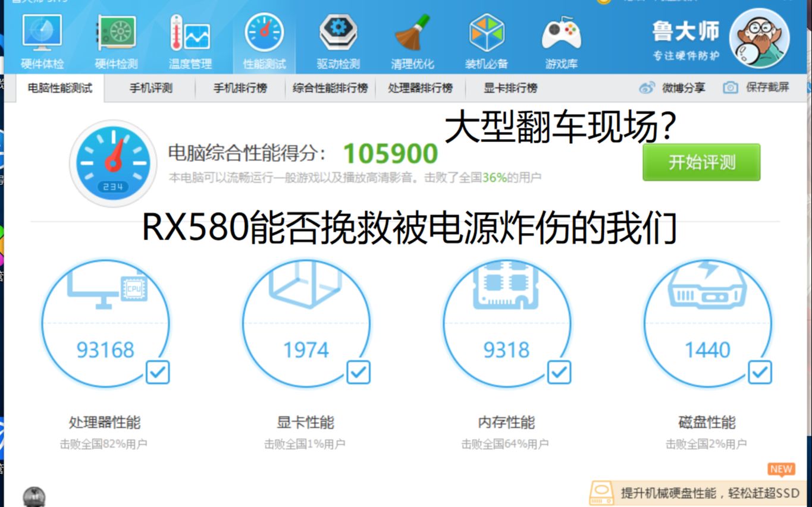
Task: Uncheck the 磁盘性能 test checkbox
Action: (x=760, y=373)
